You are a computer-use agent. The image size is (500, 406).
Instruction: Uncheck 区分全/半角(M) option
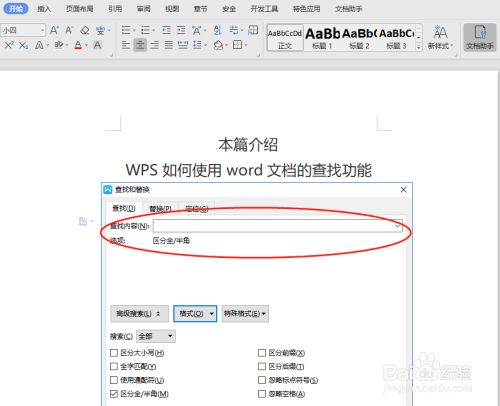[114, 394]
